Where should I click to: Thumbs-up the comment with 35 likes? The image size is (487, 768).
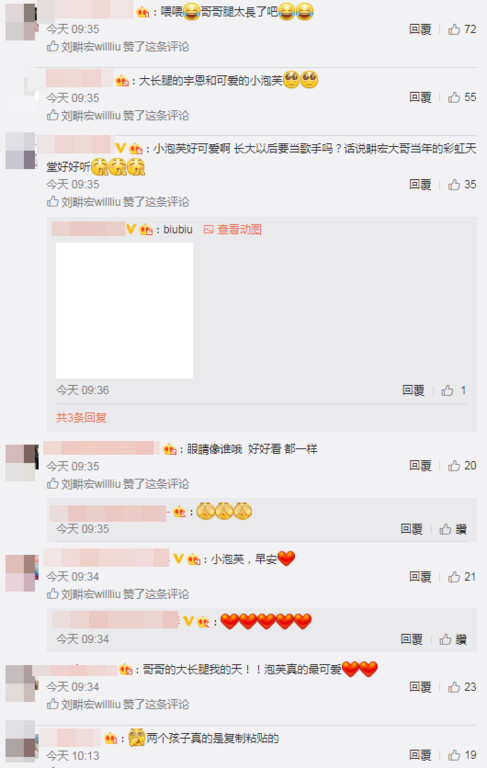pyautogui.click(x=462, y=185)
